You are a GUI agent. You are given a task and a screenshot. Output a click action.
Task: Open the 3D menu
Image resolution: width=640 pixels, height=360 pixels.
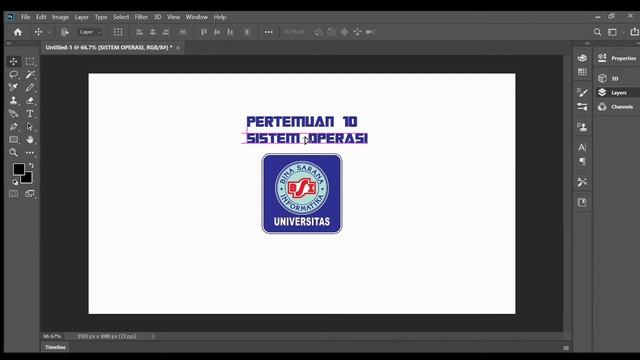[157, 17]
